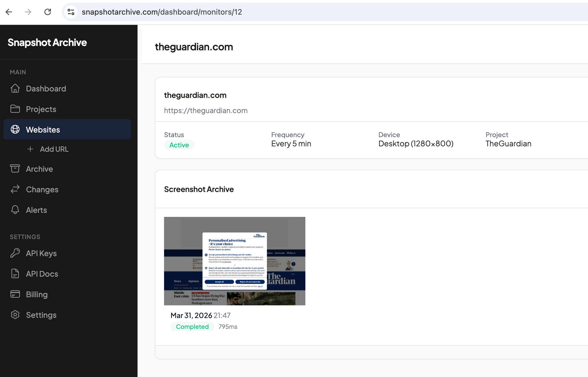Click the API Docs document icon

[x=15, y=274]
